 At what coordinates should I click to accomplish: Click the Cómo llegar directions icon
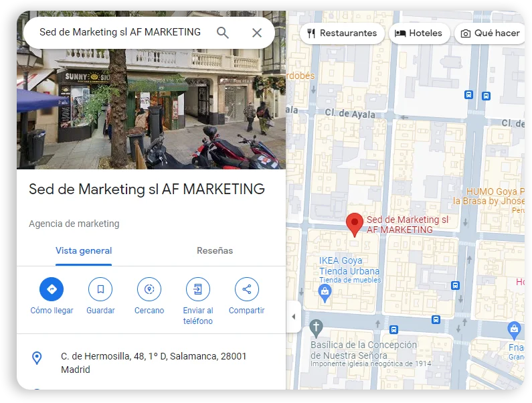(52, 289)
